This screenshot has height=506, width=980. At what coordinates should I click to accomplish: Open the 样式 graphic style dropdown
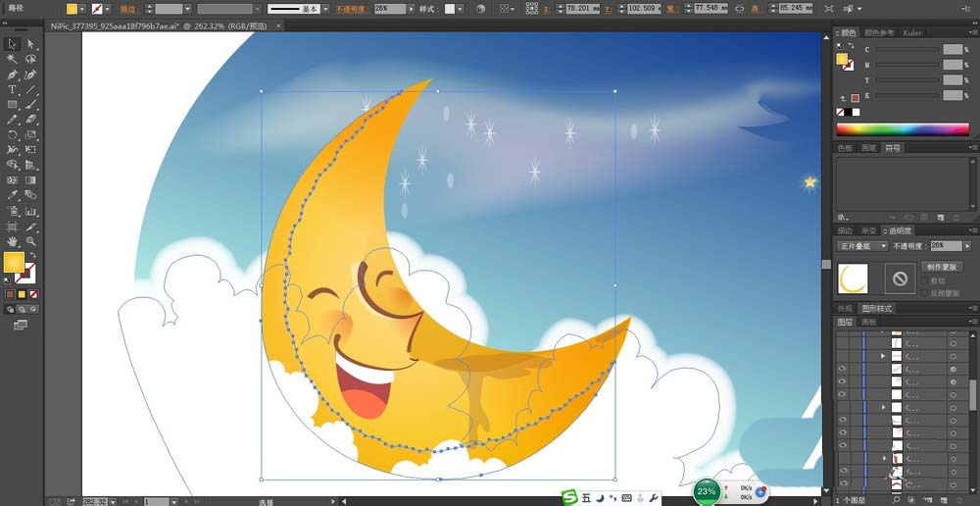coord(460,9)
